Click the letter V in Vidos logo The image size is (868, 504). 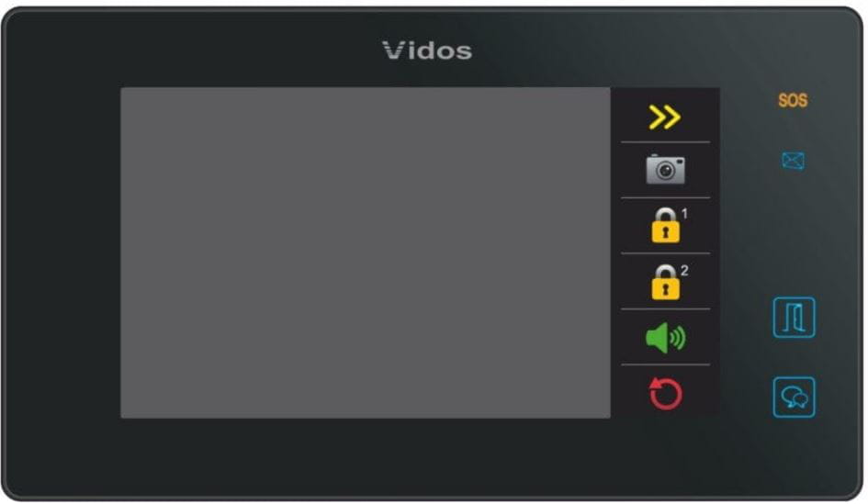coord(394,50)
